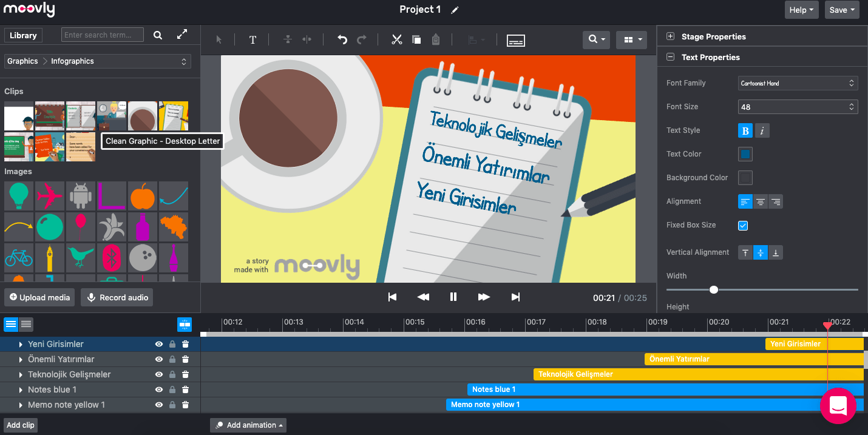
Task: Open the Text Color swatch
Action: [x=745, y=154]
